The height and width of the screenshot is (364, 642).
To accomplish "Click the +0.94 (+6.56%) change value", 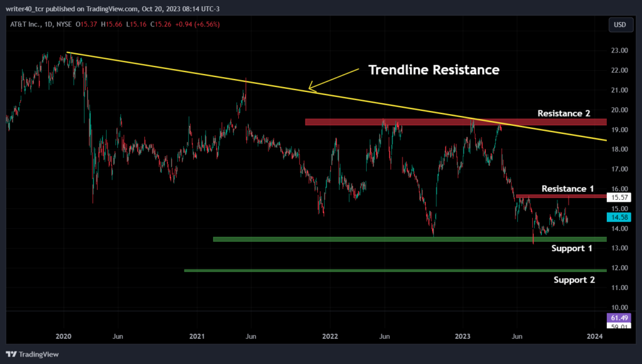I will click(197, 24).
